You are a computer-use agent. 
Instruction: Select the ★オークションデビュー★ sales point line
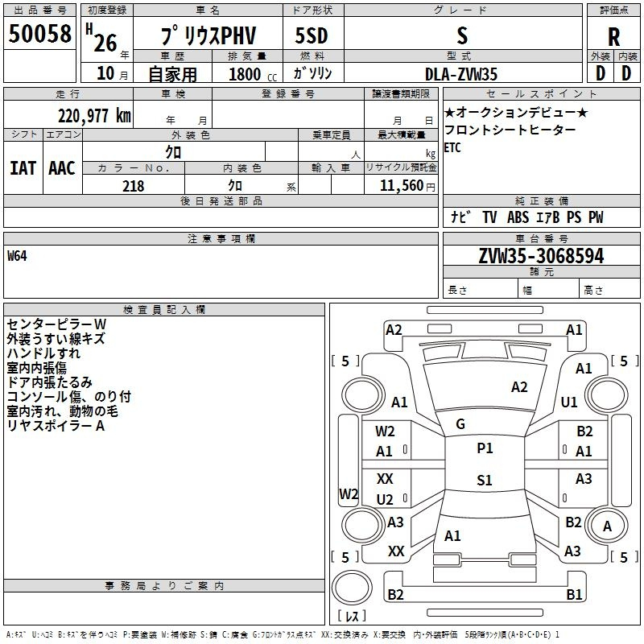point(516,112)
